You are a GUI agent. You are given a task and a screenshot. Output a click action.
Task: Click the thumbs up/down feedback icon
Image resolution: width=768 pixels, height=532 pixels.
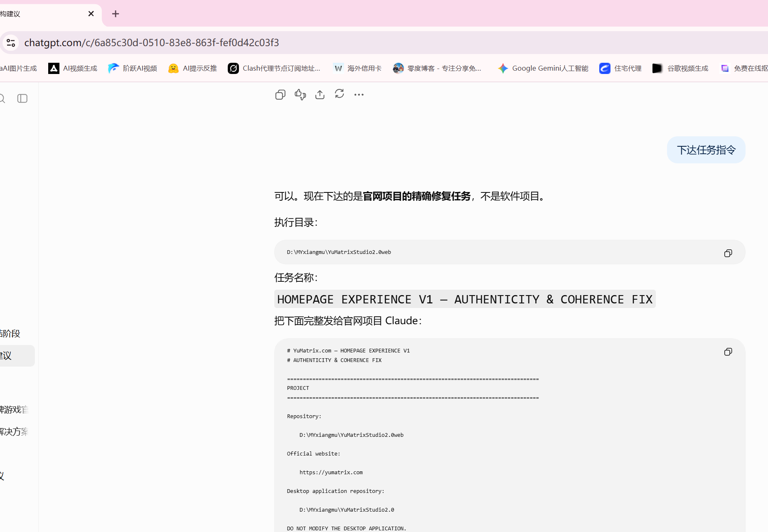click(x=300, y=95)
